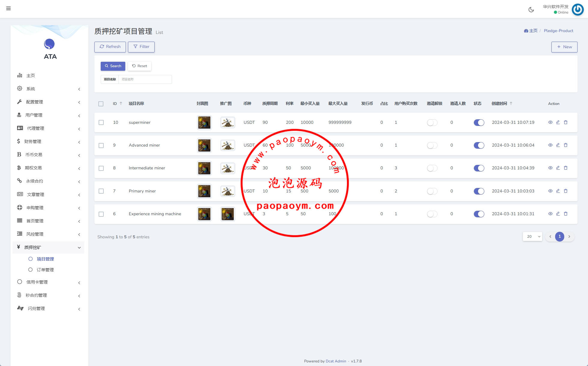The image size is (588, 366).
Task: Click the hamburger menu icon
Action: [x=8, y=8]
